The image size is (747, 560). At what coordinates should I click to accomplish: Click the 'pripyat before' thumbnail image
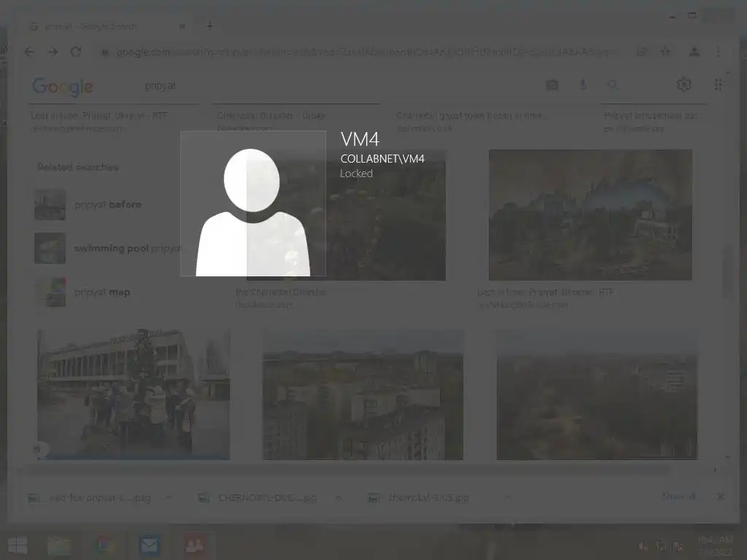coord(50,204)
